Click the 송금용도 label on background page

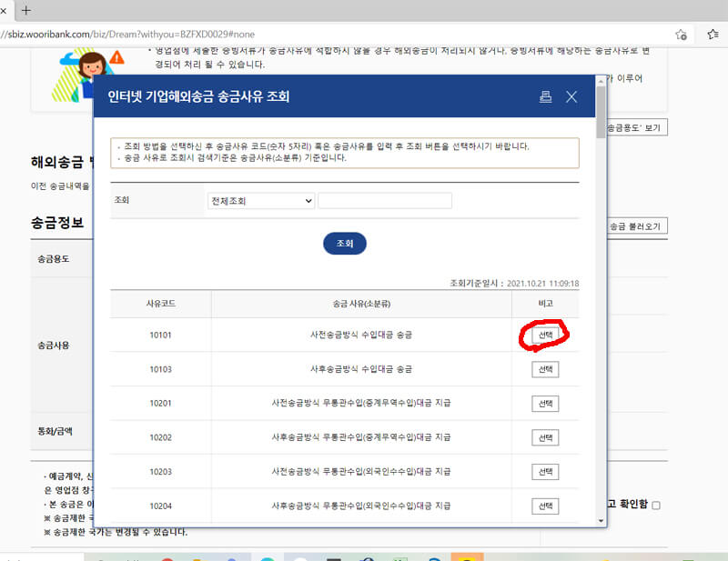[x=54, y=259]
